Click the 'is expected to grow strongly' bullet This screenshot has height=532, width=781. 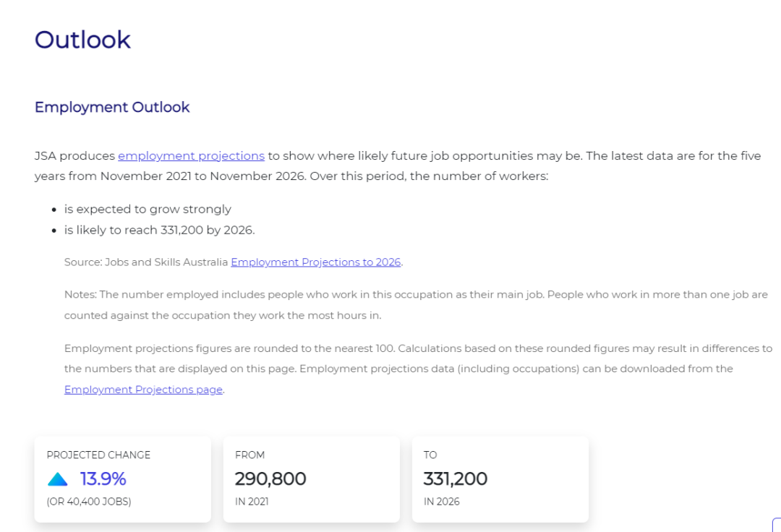coord(148,209)
